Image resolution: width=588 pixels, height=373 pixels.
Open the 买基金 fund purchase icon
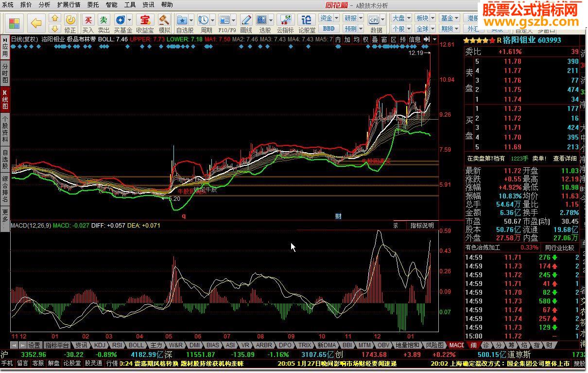(120, 20)
